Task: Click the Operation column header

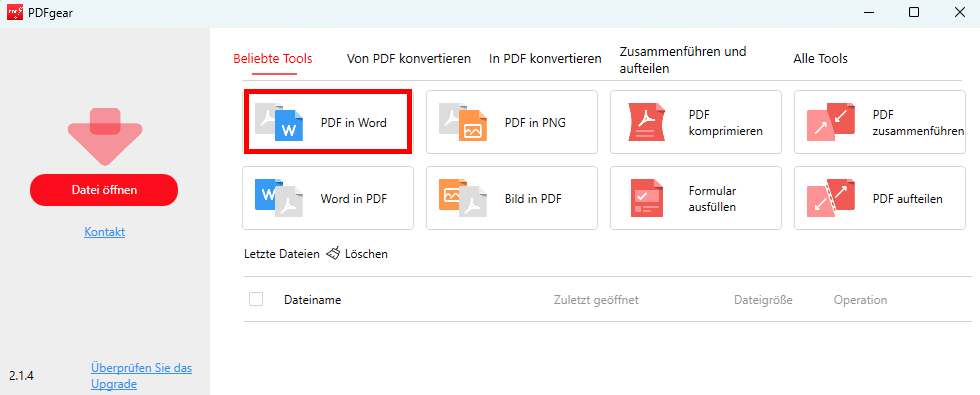Action: click(x=860, y=300)
